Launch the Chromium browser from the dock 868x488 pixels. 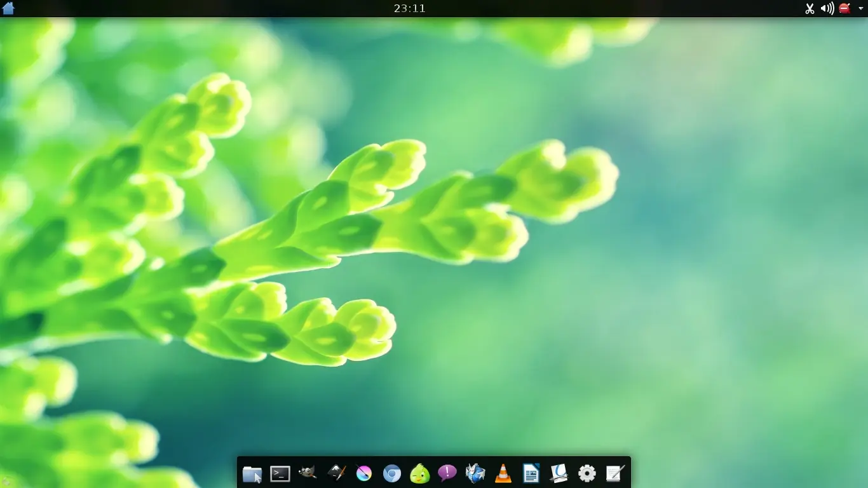[392, 473]
